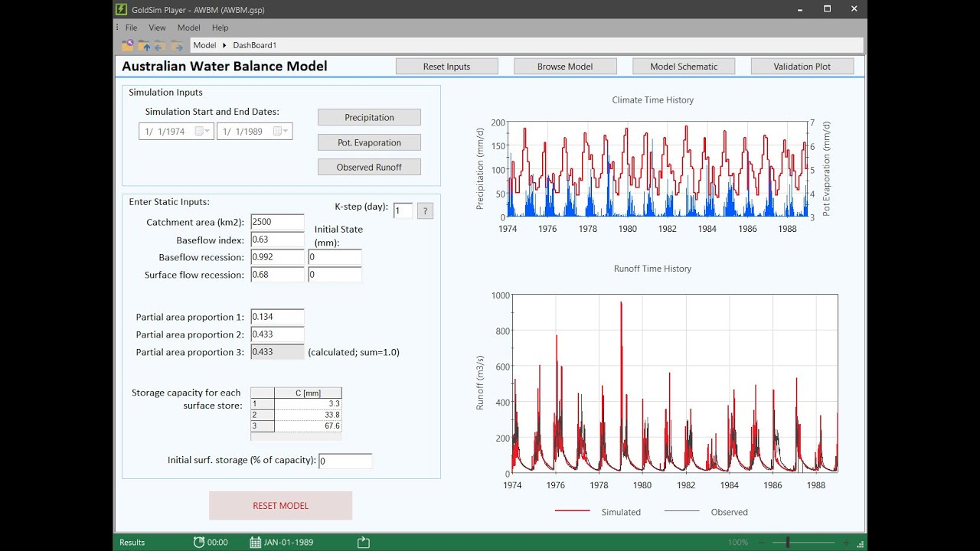The width and height of the screenshot is (980, 551).
Task: Click storage capacity cell 67.6 for store 3
Action: [308, 425]
